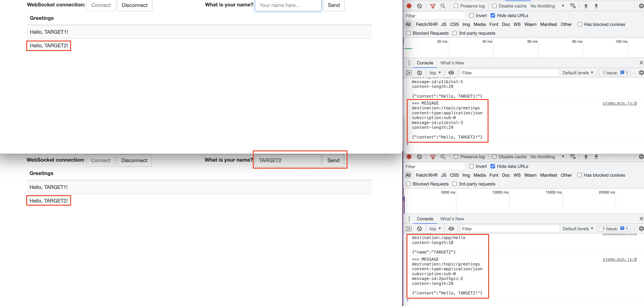Open search in upper DevTools network toolbar
Screen dimensions: 644x306
443,6
